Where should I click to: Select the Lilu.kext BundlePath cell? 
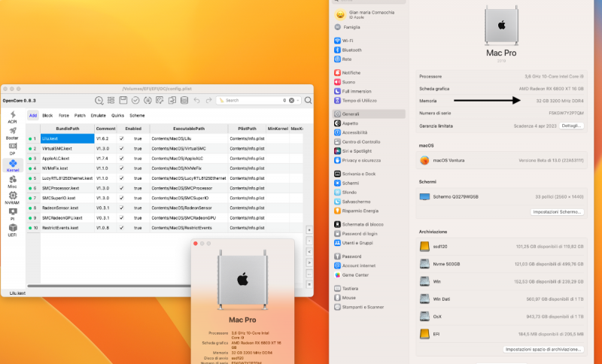point(67,138)
